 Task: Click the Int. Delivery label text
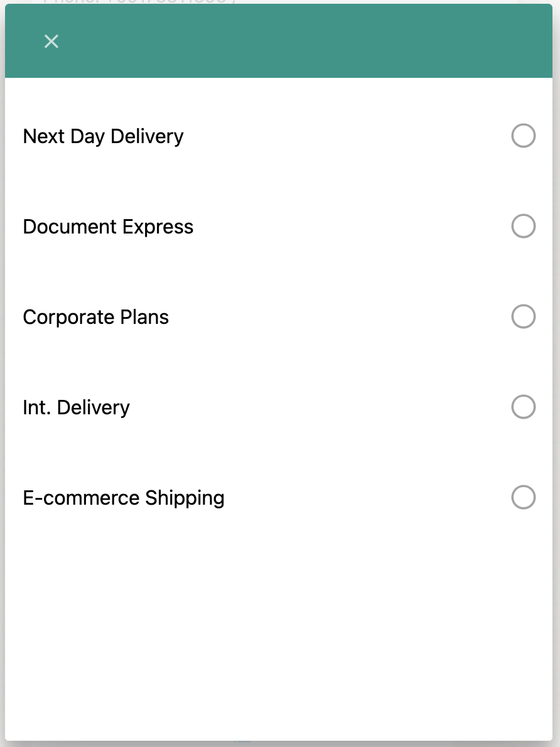tap(76, 407)
